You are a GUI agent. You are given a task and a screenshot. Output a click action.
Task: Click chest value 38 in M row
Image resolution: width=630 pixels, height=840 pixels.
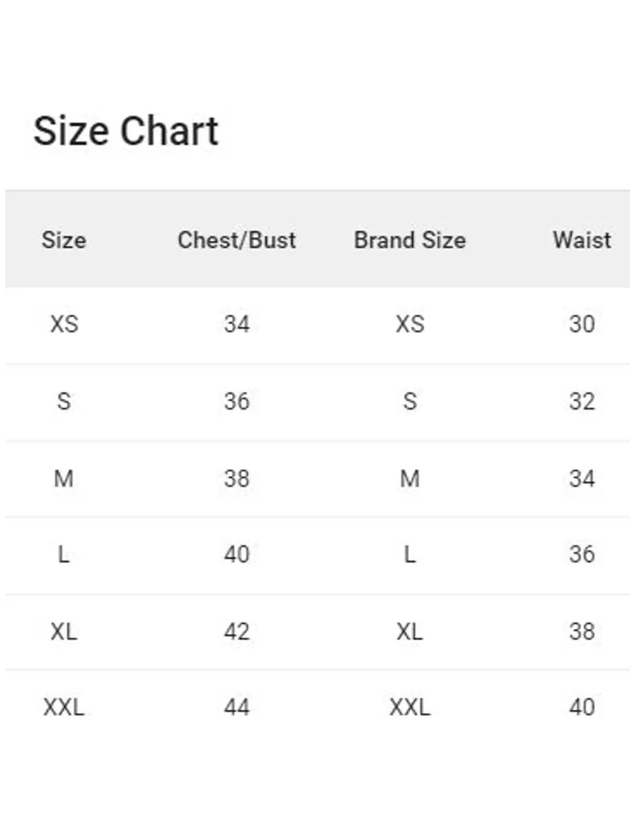point(236,478)
